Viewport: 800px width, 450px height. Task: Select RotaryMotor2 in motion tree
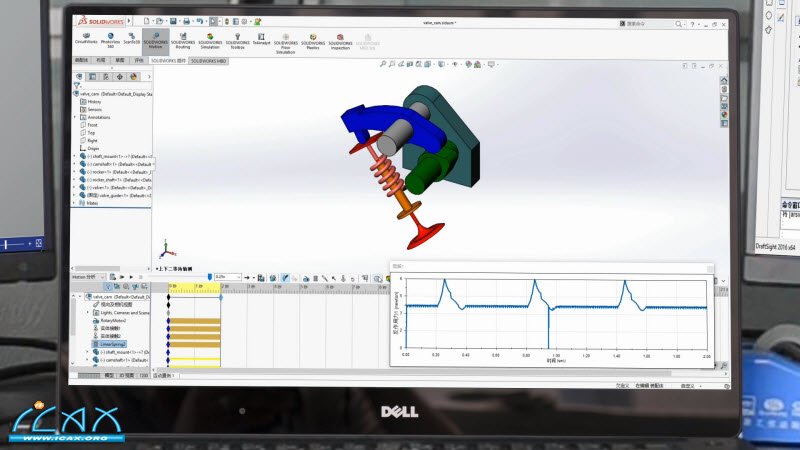pyautogui.click(x=109, y=320)
